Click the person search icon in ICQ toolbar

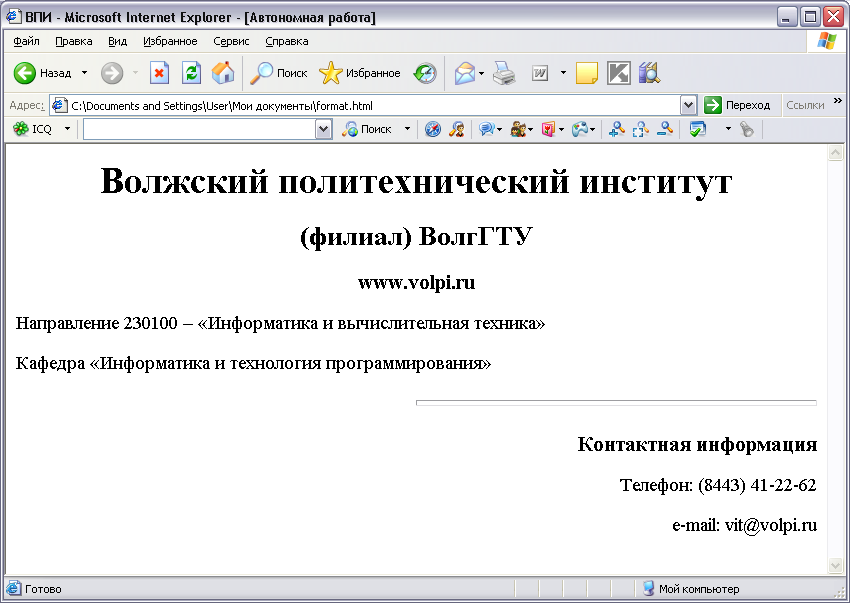(x=456, y=129)
